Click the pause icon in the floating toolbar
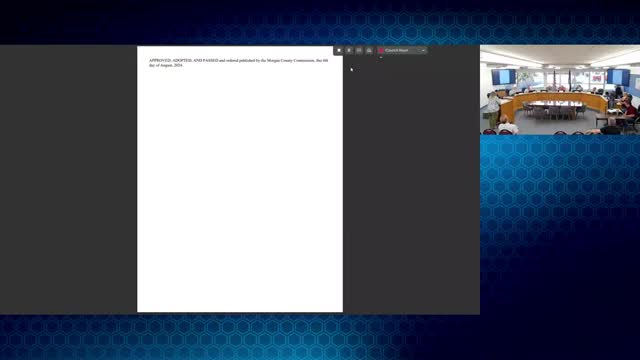Image resolution: width=640 pixels, height=360 pixels. (x=349, y=50)
